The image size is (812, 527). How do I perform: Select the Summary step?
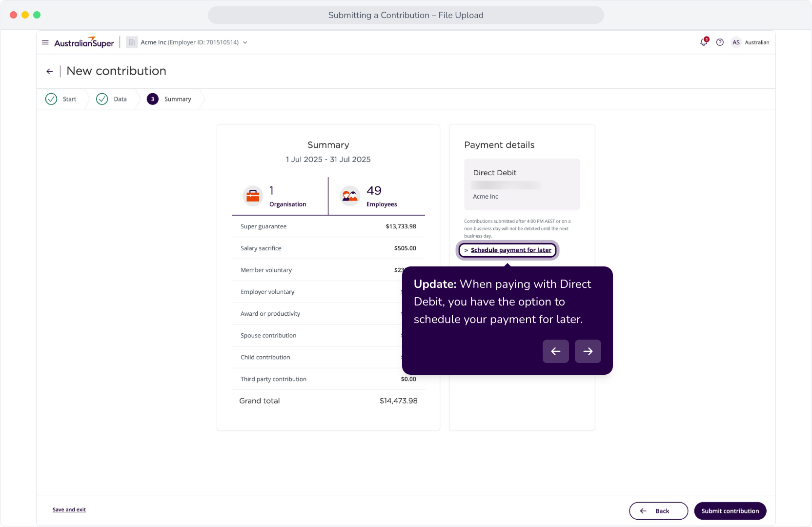click(169, 99)
